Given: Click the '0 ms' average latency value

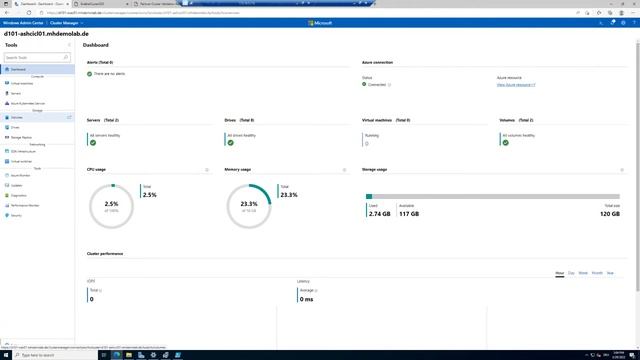Looking at the screenshot, I should click(307, 299).
